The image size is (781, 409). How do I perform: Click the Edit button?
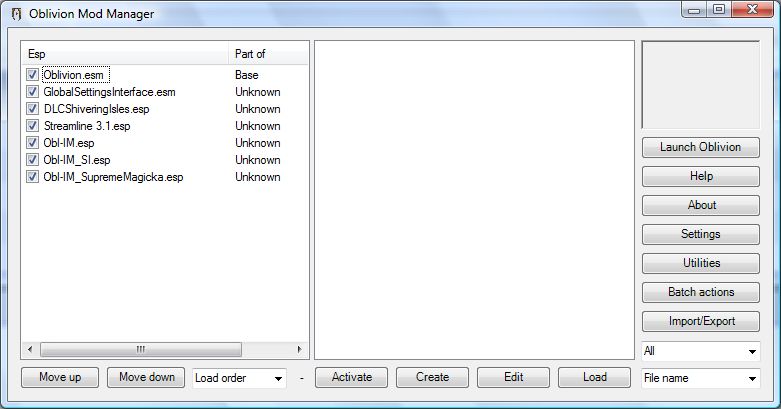[x=513, y=377]
